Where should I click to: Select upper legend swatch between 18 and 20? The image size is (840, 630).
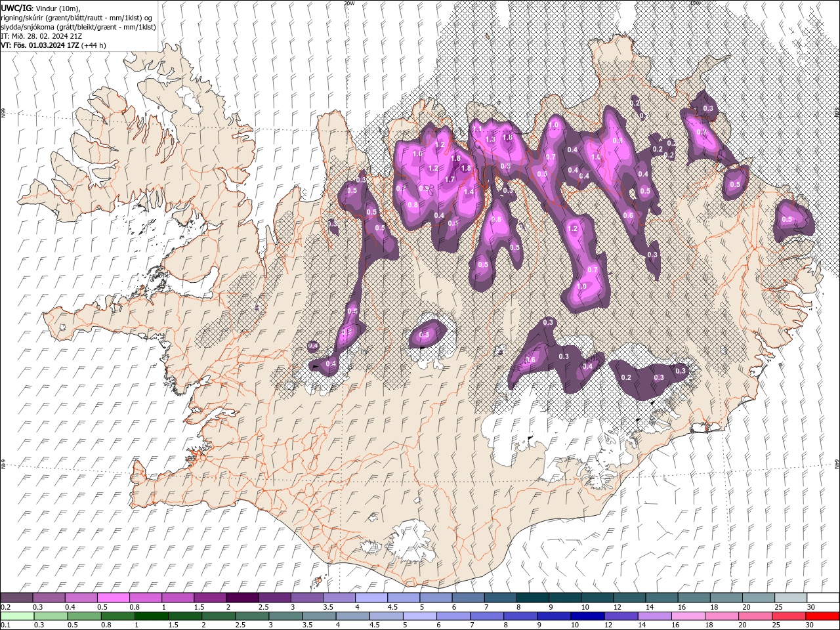(726, 598)
